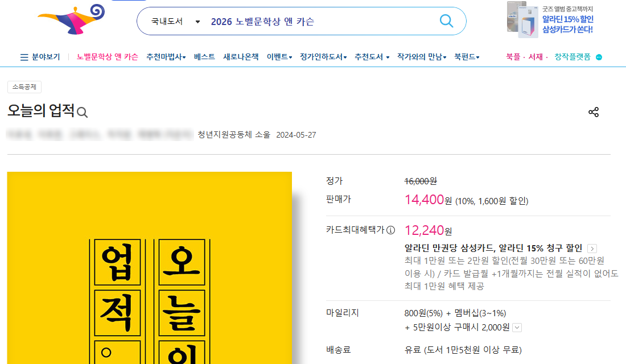
Task: Click the text 유료 (도서 1만5천원 이상 무료)
Action: click(463, 350)
